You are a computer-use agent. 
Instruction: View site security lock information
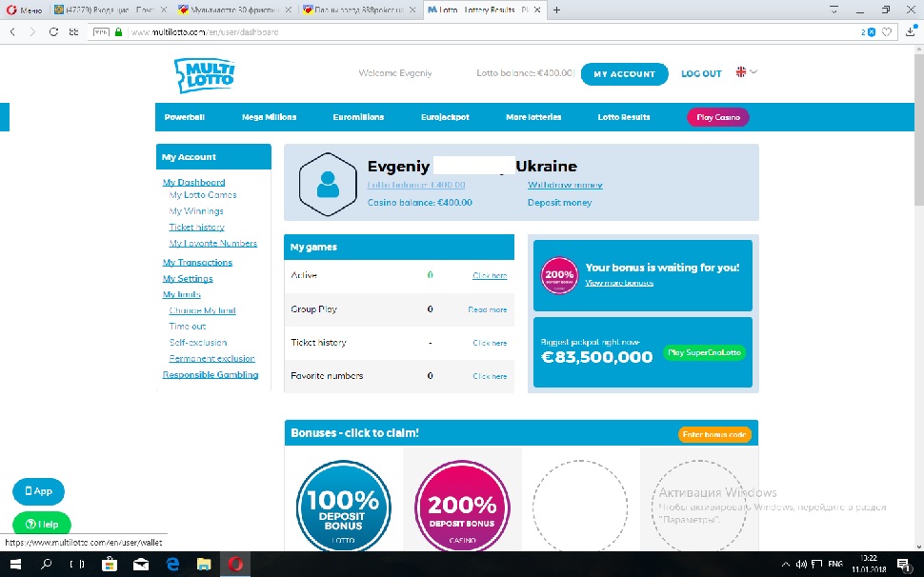pos(118,32)
